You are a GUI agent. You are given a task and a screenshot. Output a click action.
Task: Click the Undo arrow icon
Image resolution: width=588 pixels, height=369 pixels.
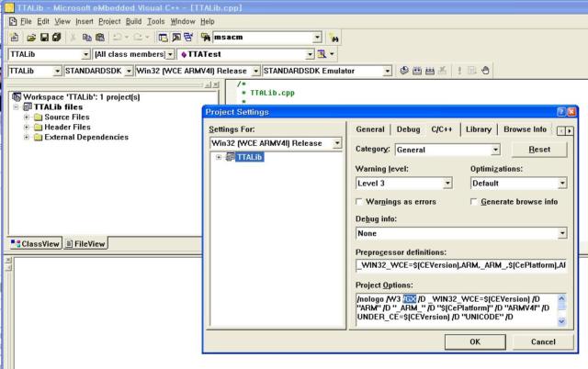click(x=117, y=37)
